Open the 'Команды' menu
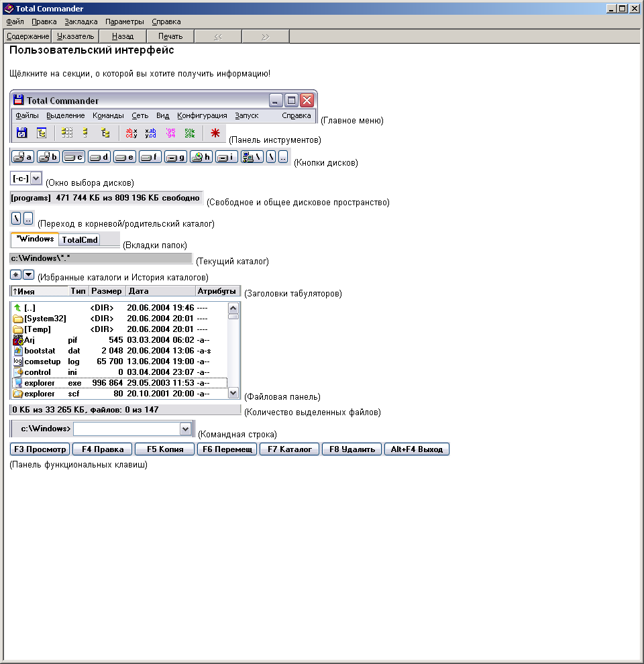Viewport: 644px width, 664px height. point(108,115)
